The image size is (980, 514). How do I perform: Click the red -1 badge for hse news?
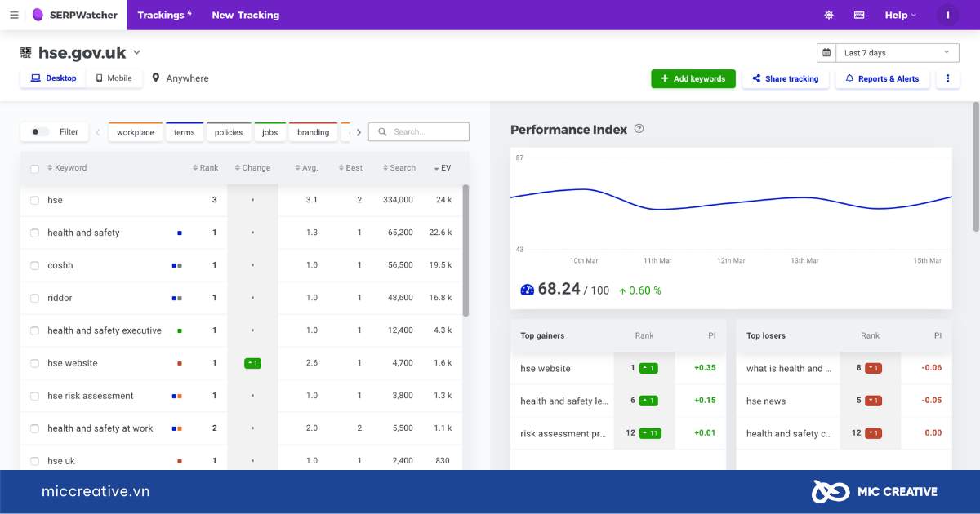(874, 401)
